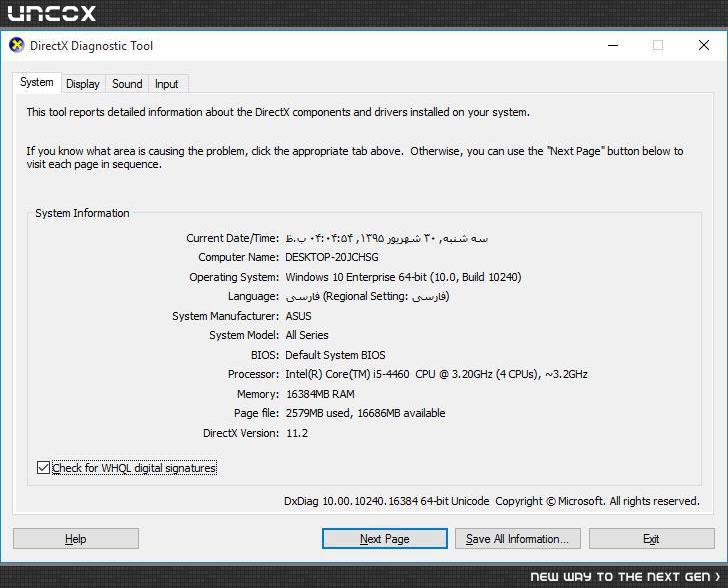728x588 pixels.
Task: Click the Exit button
Action: tap(651, 539)
